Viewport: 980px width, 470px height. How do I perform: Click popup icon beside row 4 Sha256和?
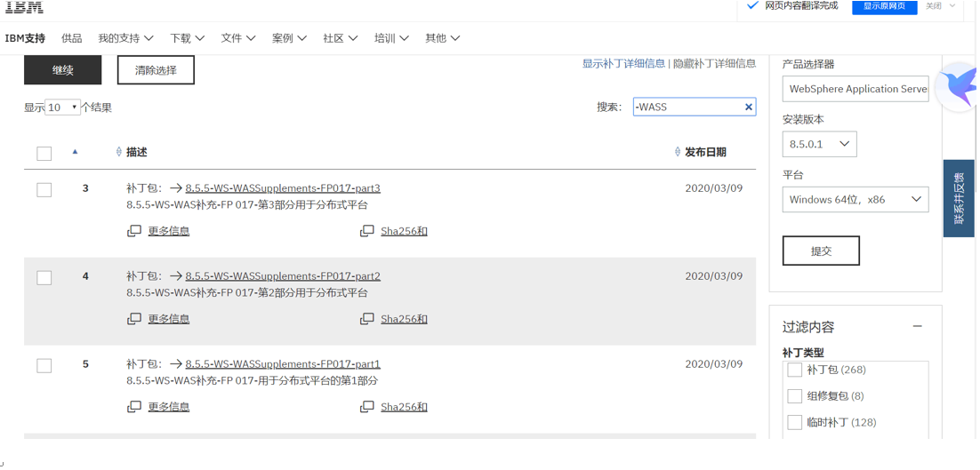coord(367,319)
